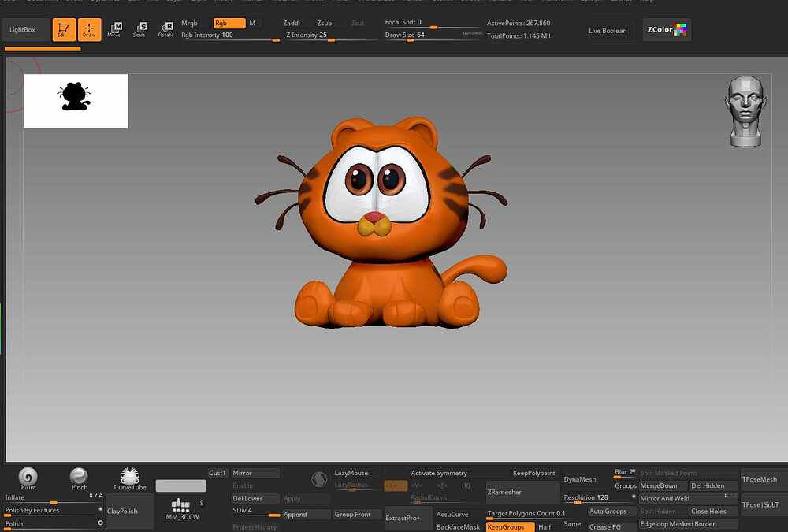Click Del Hidden button
This screenshot has height=532, width=788.
click(x=714, y=485)
